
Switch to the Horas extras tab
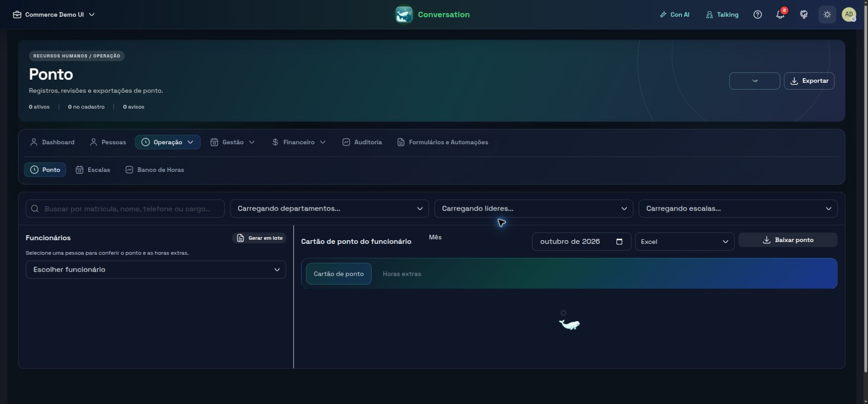(x=402, y=274)
